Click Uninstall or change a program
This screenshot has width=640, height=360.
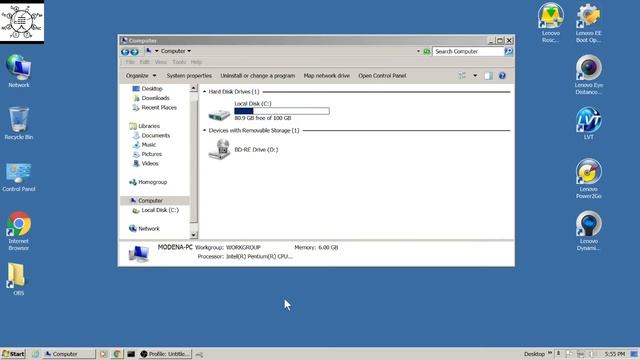(258, 76)
